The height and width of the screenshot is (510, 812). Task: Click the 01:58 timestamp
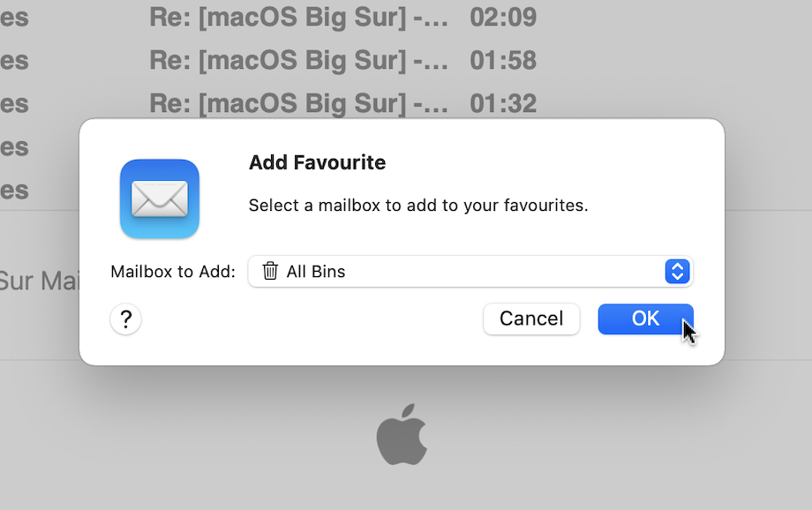(x=503, y=61)
